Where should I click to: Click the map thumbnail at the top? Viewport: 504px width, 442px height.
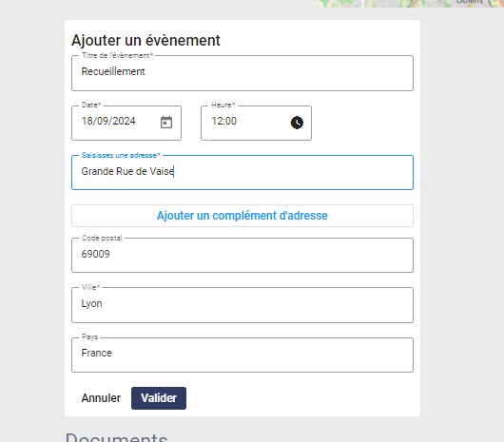409,4
